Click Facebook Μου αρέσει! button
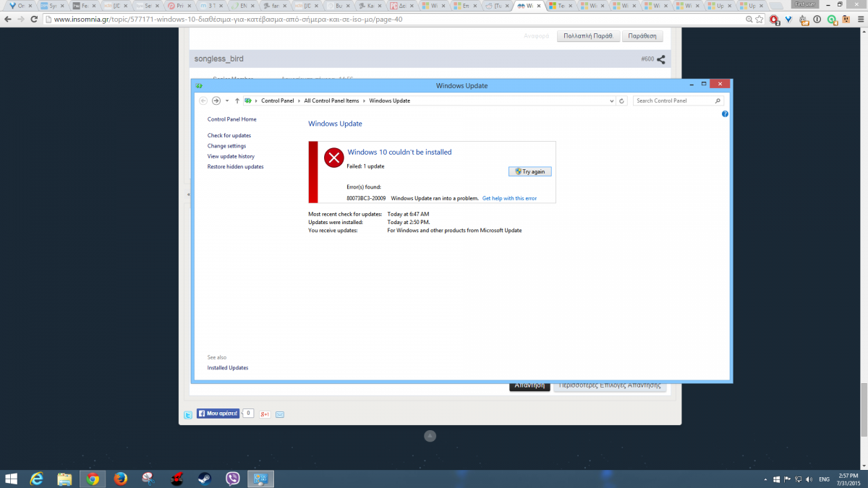Screen dimensions: 868x488 point(218,414)
